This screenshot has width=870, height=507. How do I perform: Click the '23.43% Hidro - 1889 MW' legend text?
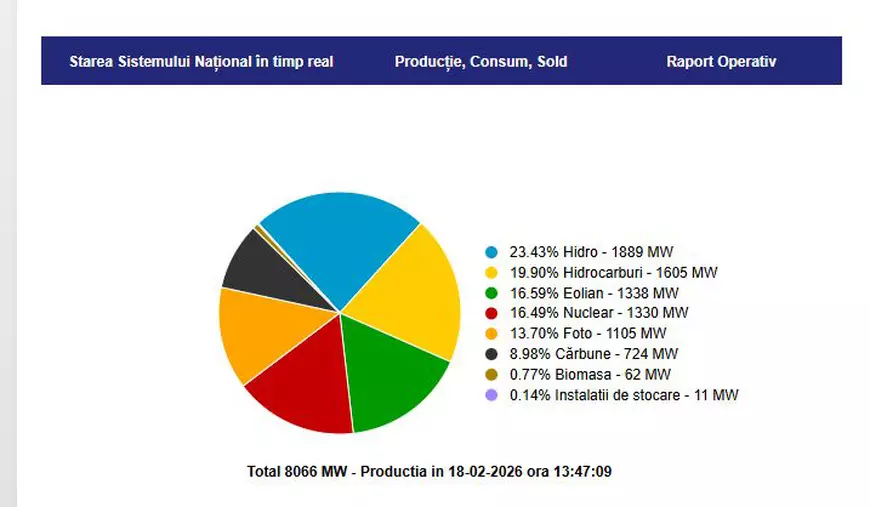pyautogui.click(x=593, y=252)
